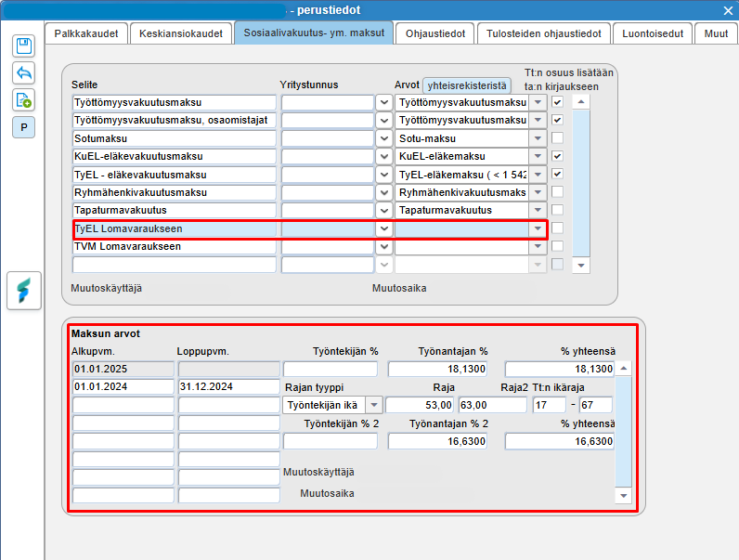The image size is (739, 560).
Task: Click down arrow of Selite list scrollbar
Action: (x=580, y=266)
